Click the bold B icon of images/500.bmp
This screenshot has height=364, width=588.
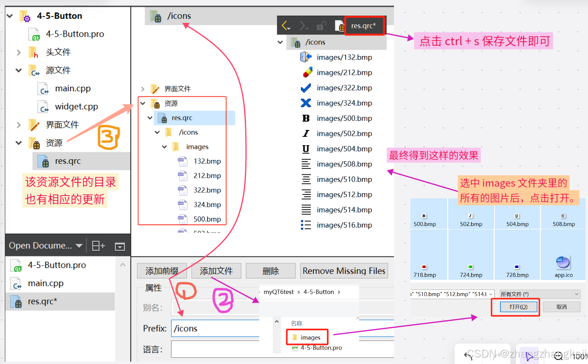(x=306, y=118)
